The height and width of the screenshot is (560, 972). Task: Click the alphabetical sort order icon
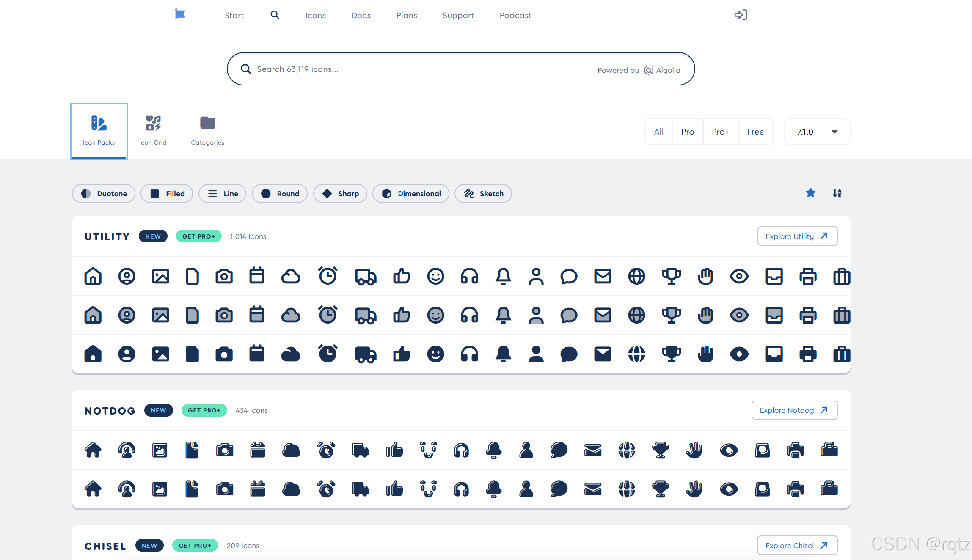tap(837, 193)
